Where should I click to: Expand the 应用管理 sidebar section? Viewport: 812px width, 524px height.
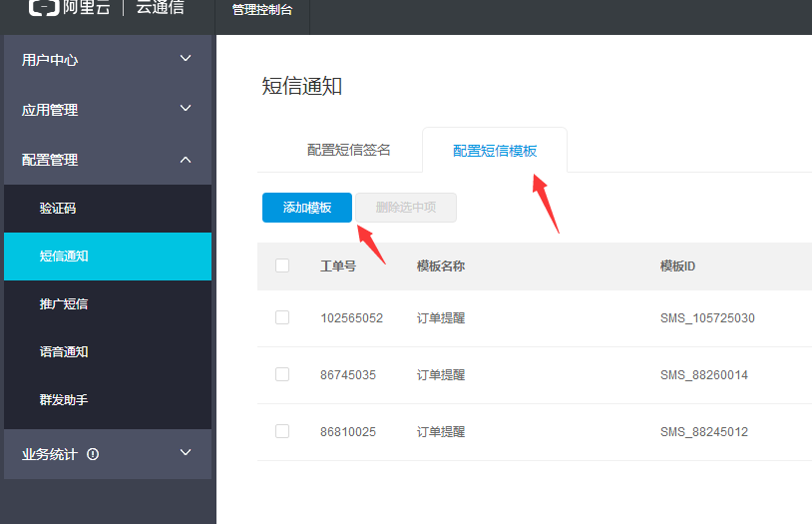point(108,110)
